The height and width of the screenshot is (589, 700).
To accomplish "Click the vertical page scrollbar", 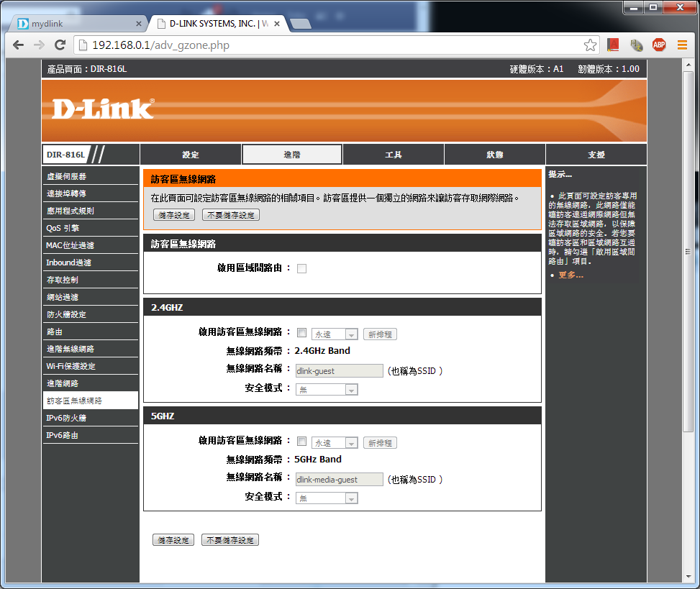I will point(688,252).
